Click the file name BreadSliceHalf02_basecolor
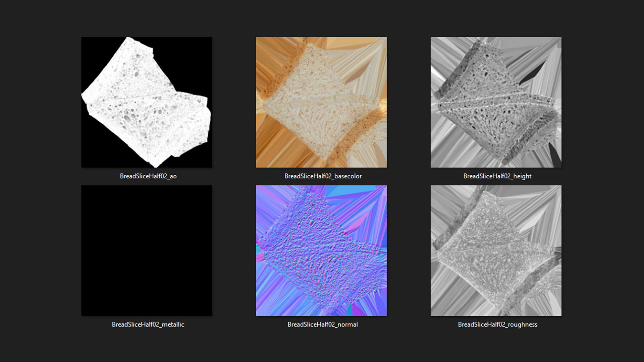Image resolution: width=644 pixels, height=362 pixels. pos(323,176)
